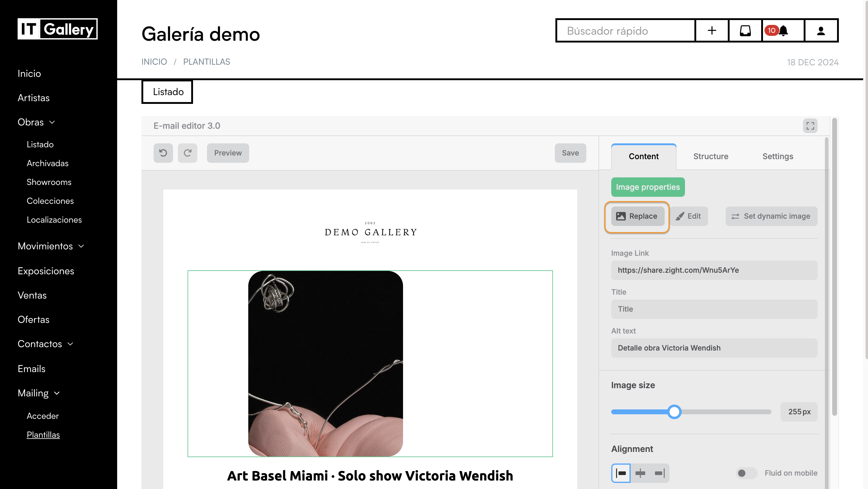
Task: Open the notifications bell icon
Action: (x=783, y=31)
